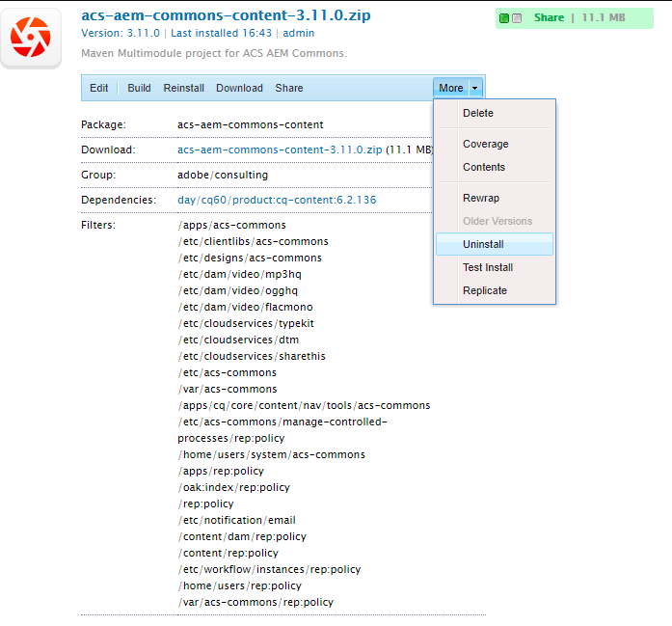Click the Version: 3.11.0 text

[121, 33]
